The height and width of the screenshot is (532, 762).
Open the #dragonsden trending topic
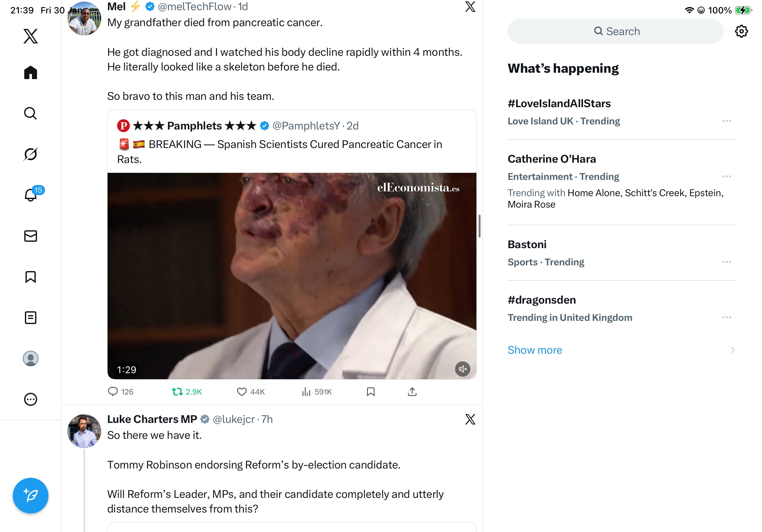tap(542, 300)
